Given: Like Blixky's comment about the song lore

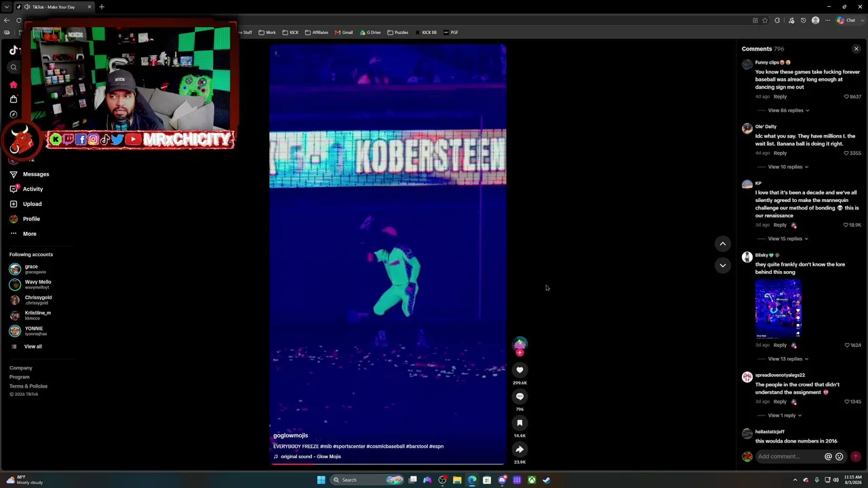Looking at the screenshot, I should (847, 345).
